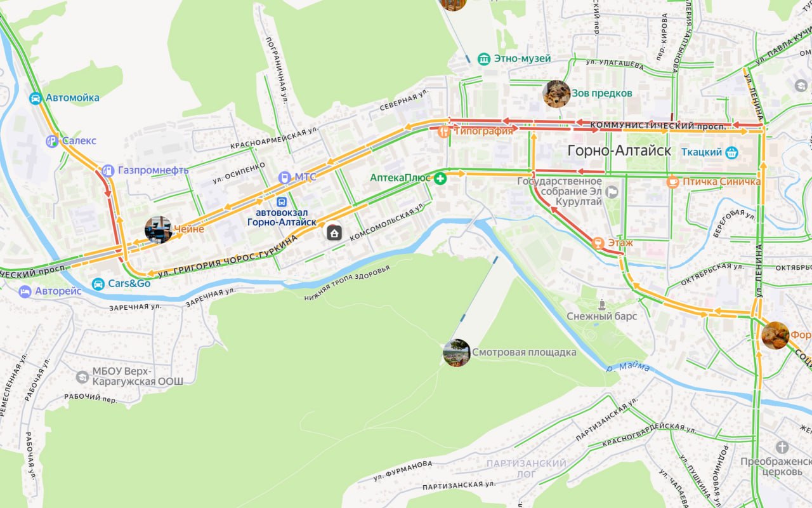Screen dimensions: 812x508
Task: Open the Птичка Синичка cafe icon
Action: click(672, 182)
